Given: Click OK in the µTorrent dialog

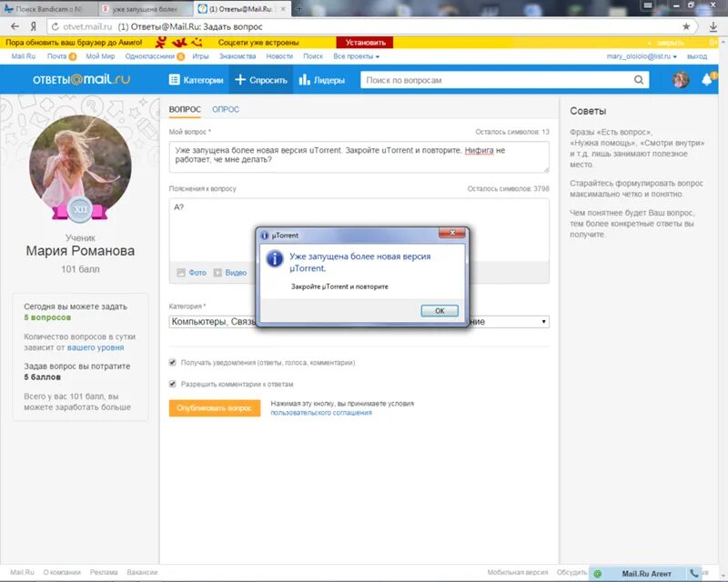Looking at the screenshot, I should click(x=440, y=310).
